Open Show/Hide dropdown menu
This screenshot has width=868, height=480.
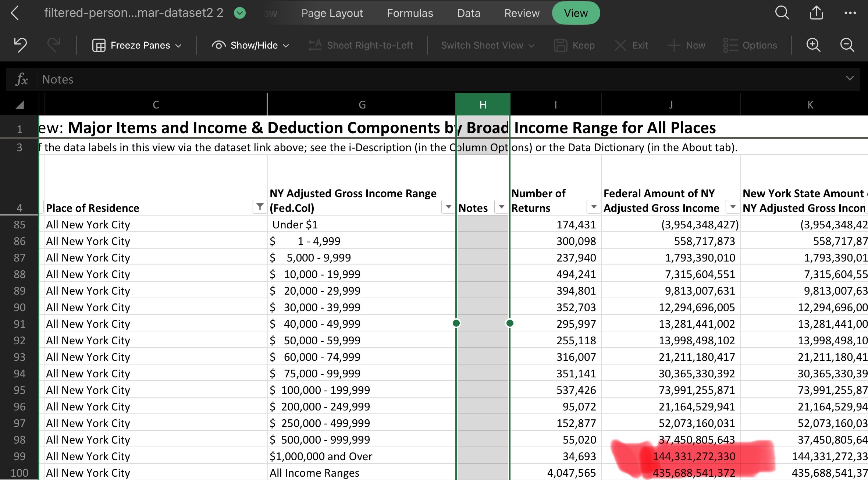tap(250, 45)
